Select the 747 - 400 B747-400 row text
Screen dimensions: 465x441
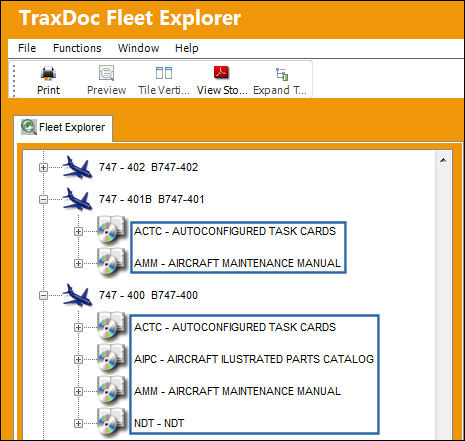point(148,295)
